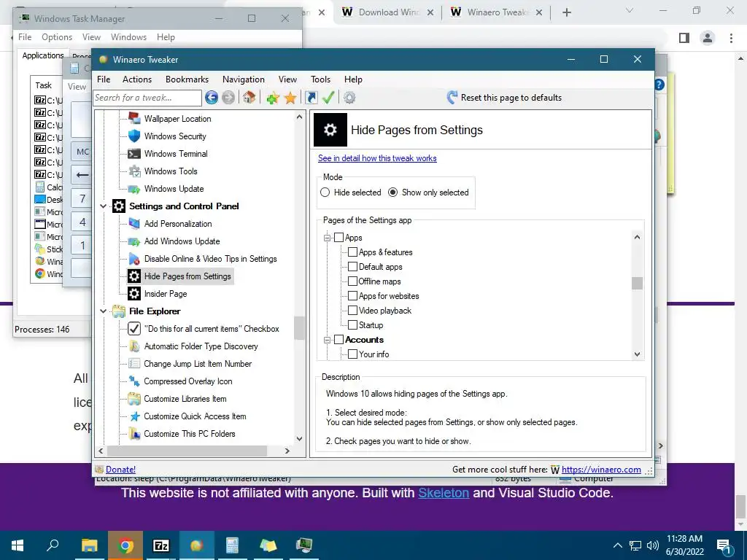The width and height of the screenshot is (747, 560).
Task: Click Disable Online & Video Tips icon
Action: pyautogui.click(x=134, y=259)
